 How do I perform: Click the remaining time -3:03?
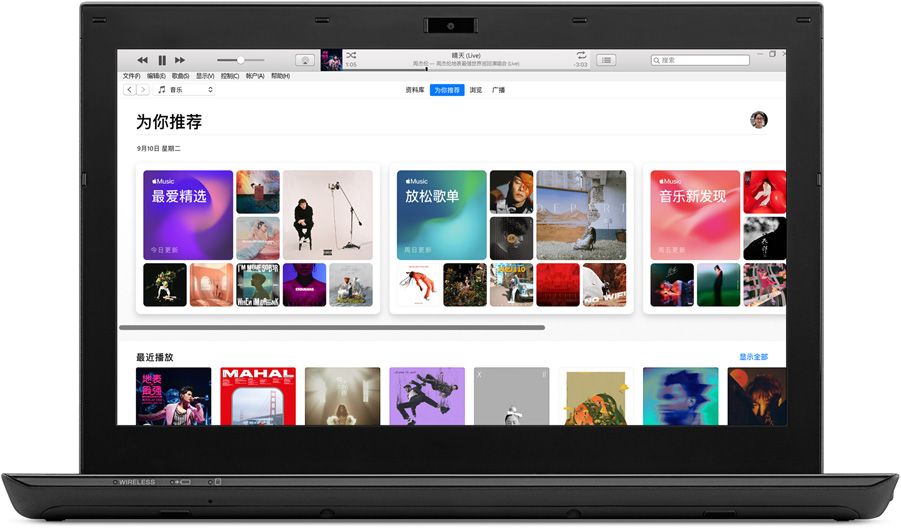(580, 65)
